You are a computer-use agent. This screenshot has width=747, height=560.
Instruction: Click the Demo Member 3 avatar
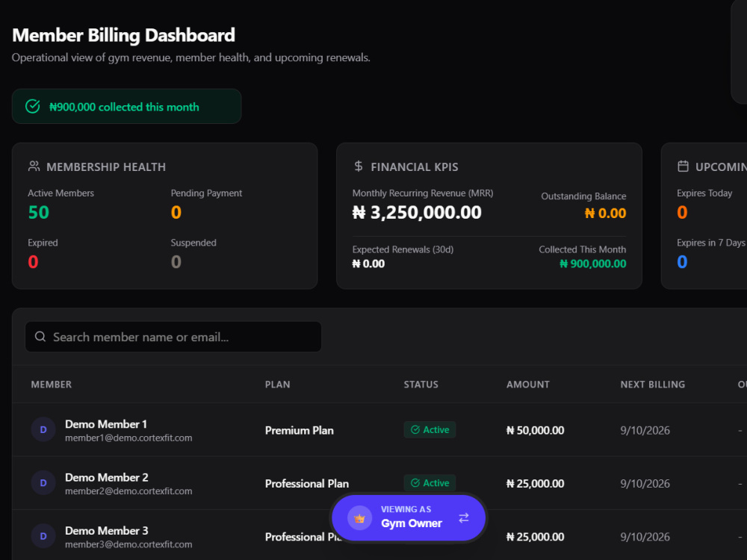(43, 536)
